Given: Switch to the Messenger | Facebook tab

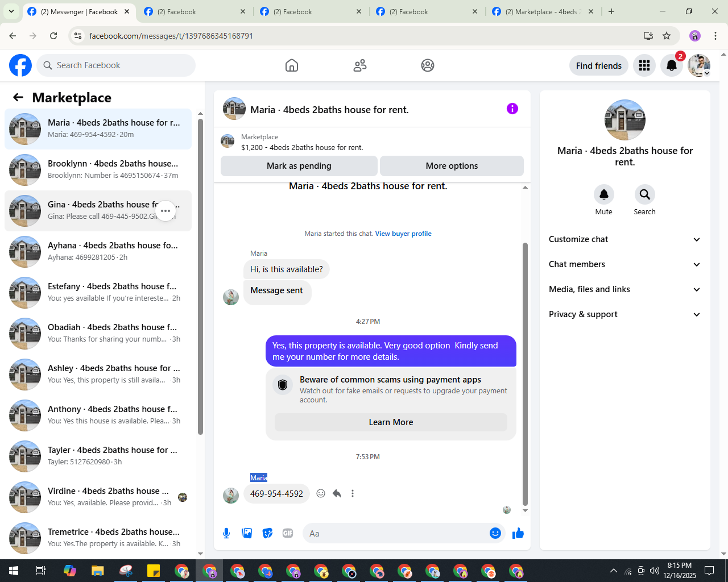Looking at the screenshot, I should pos(79,11).
